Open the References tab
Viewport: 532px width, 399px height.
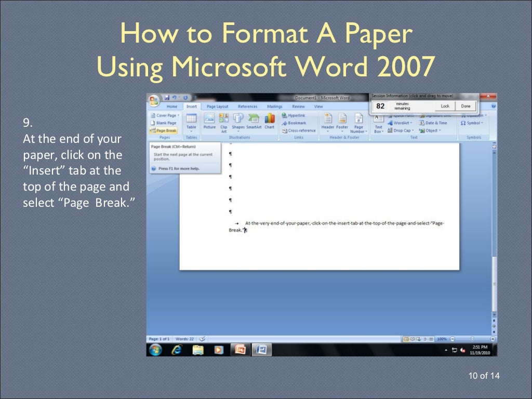pos(248,107)
